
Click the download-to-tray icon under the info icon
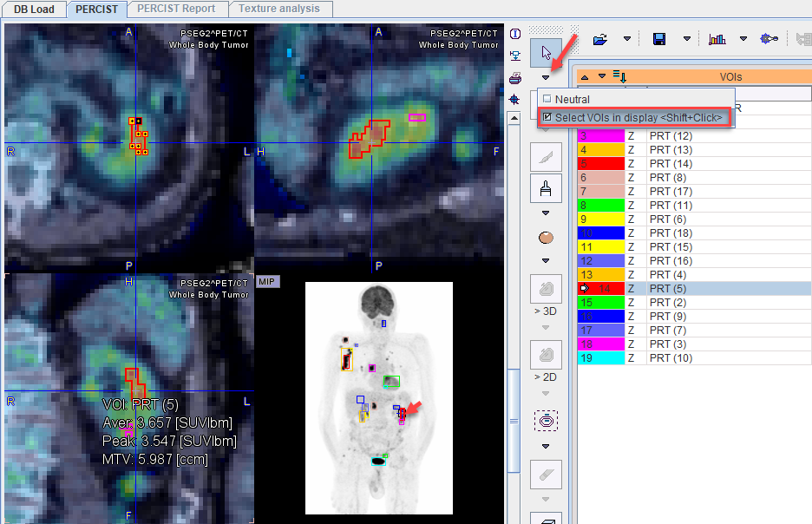[x=514, y=56]
